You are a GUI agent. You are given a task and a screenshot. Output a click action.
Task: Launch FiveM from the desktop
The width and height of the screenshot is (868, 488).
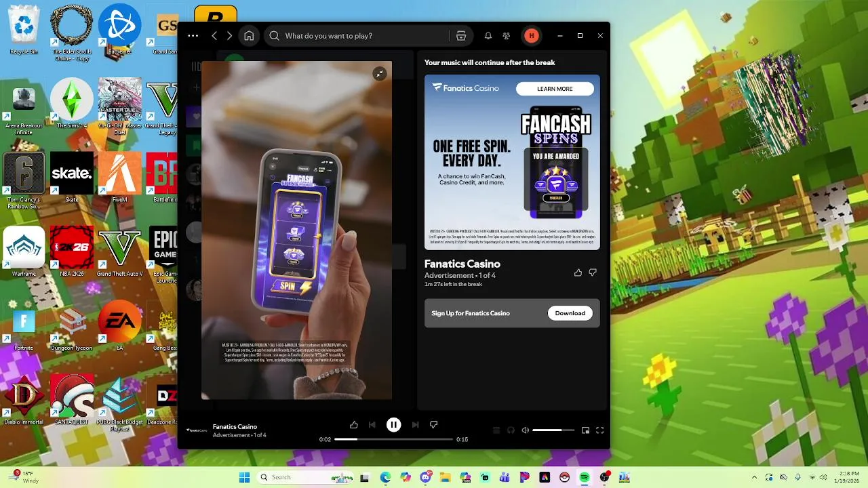coord(119,178)
